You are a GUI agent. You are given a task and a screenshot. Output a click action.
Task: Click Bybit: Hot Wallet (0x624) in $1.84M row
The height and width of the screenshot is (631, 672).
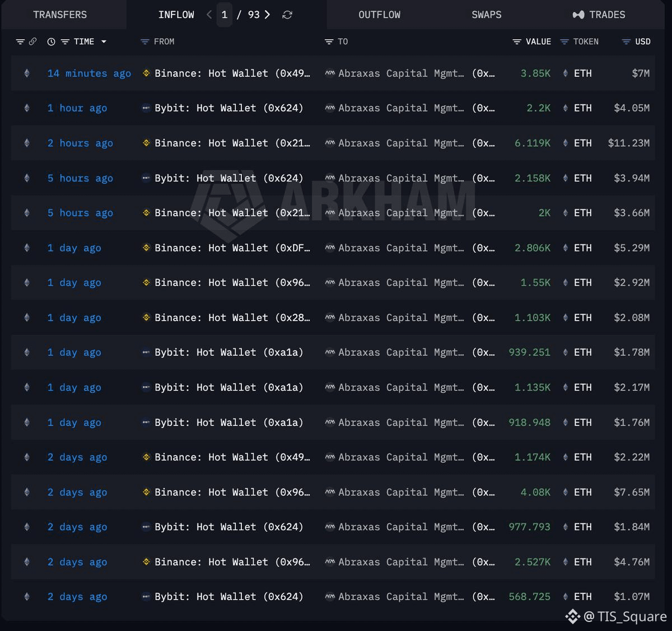tap(228, 527)
